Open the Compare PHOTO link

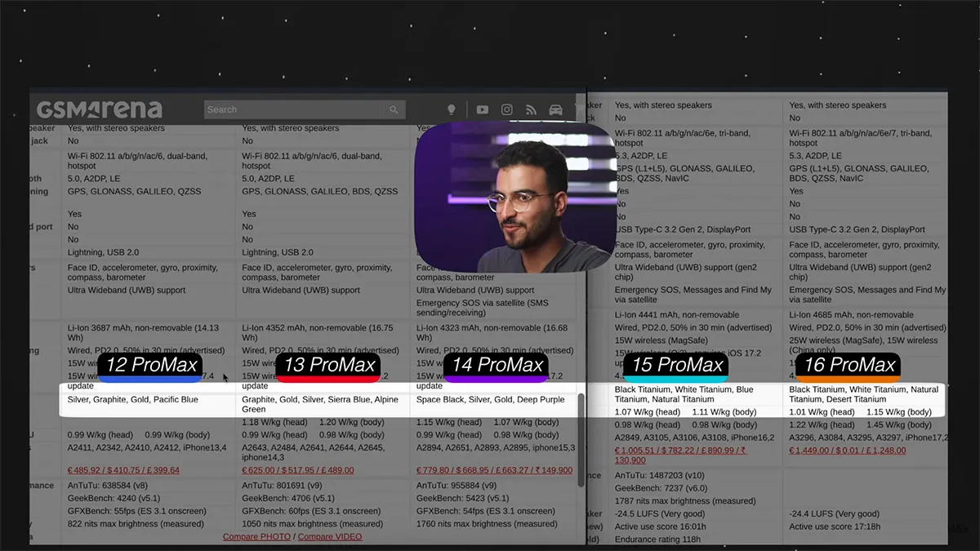pos(256,536)
